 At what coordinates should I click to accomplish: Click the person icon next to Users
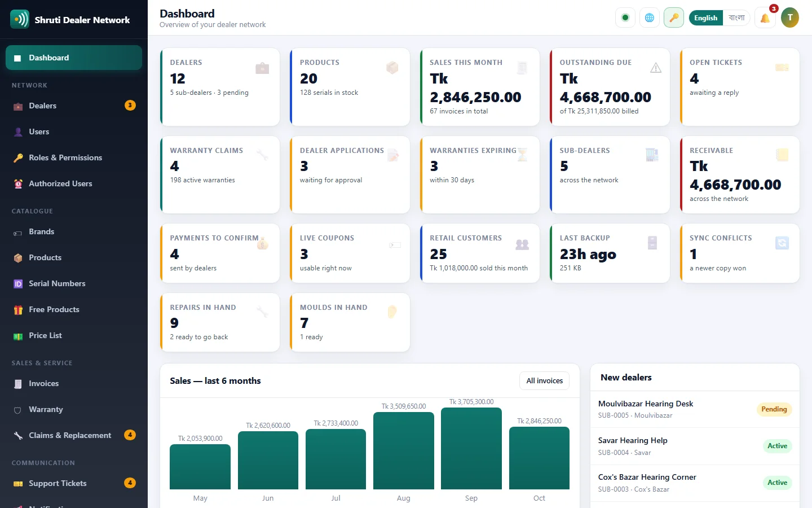[x=18, y=132]
